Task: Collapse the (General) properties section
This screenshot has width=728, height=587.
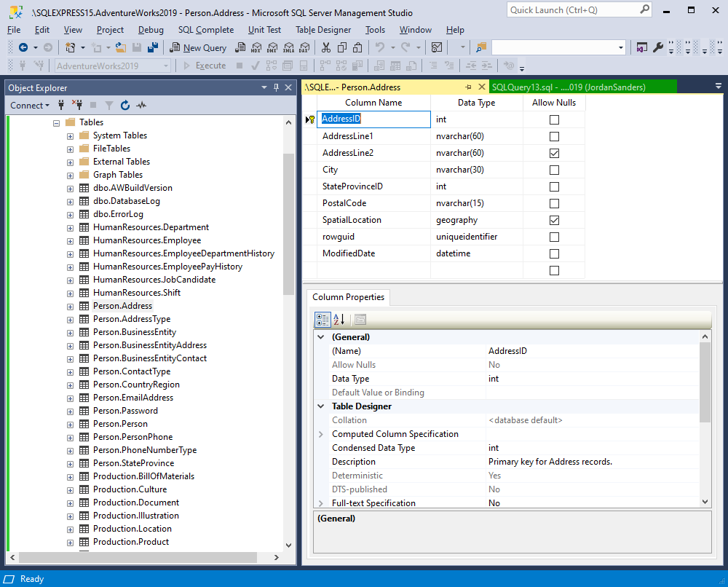Action: click(321, 337)
